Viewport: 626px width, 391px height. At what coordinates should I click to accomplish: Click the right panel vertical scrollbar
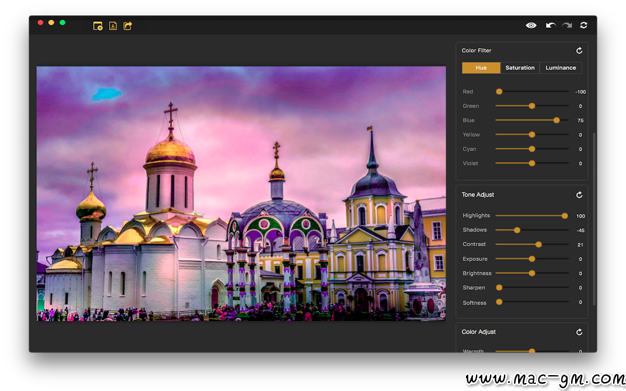click(x=594, y=220)
